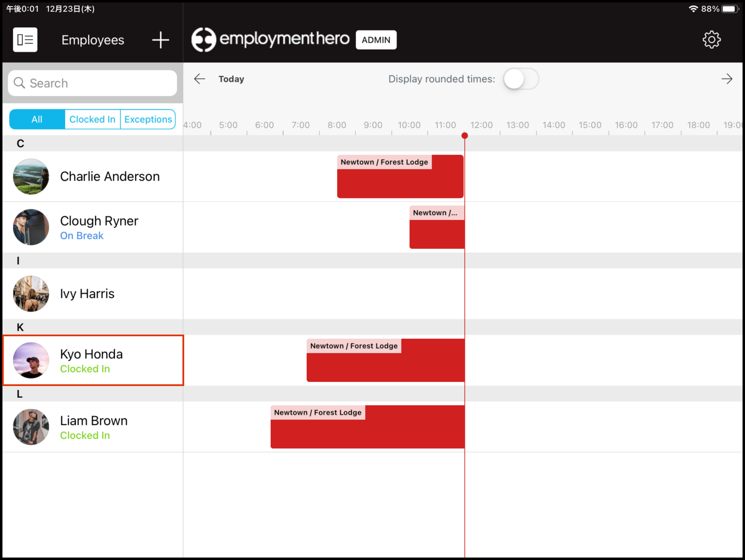The width and height of the screenshot is (745, 560).
Task: Click the search magnifier icon
Action: pos(19,83)
